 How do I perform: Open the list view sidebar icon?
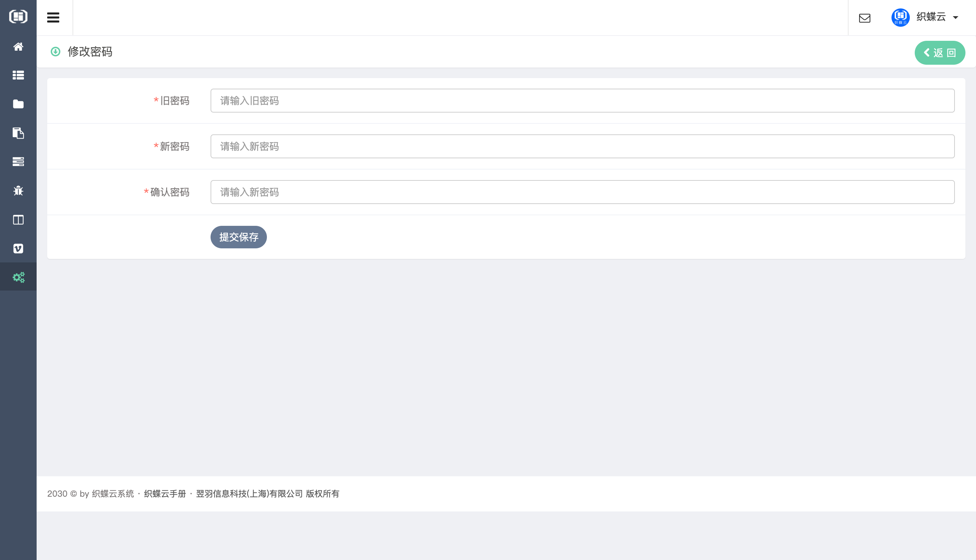(x=18, y=75)
